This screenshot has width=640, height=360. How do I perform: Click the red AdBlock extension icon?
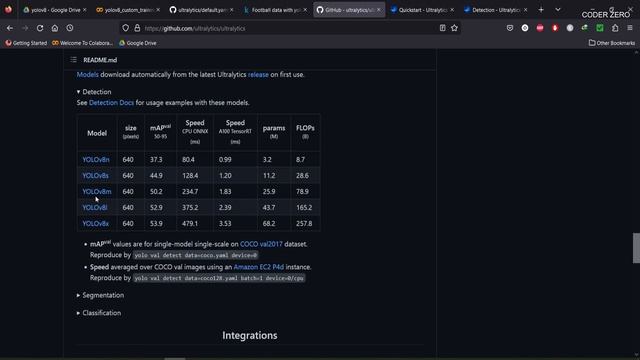(540, 28)
